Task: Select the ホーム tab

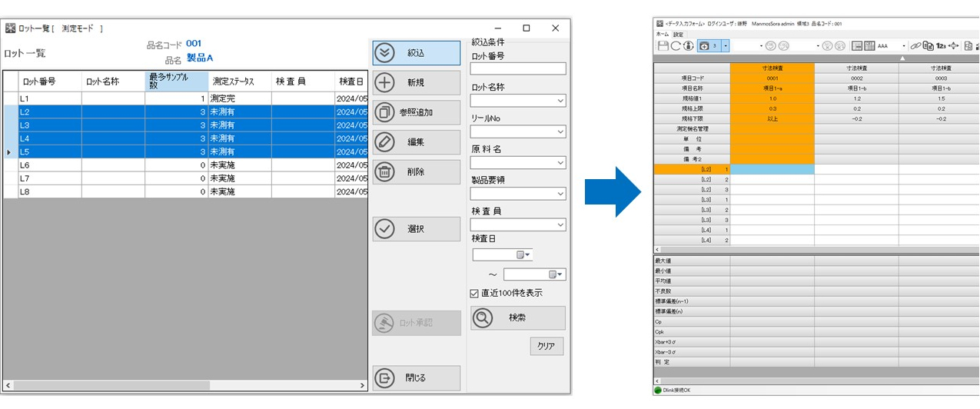Action: (x=662, y=35)
